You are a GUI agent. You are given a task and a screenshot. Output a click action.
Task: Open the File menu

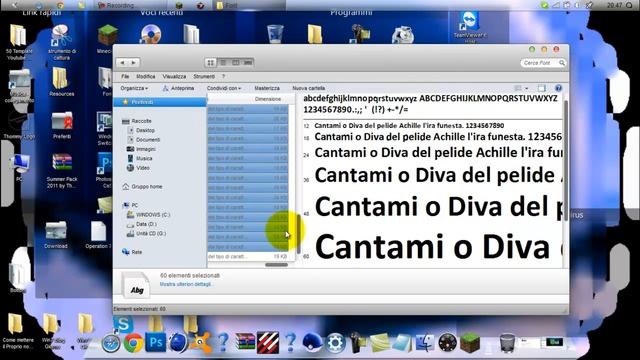point(125,76)
